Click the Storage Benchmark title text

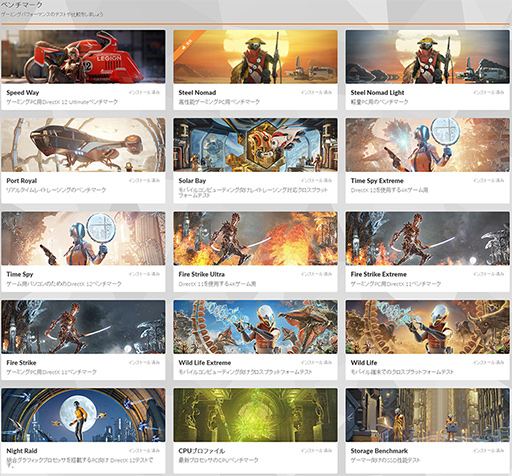379,451
